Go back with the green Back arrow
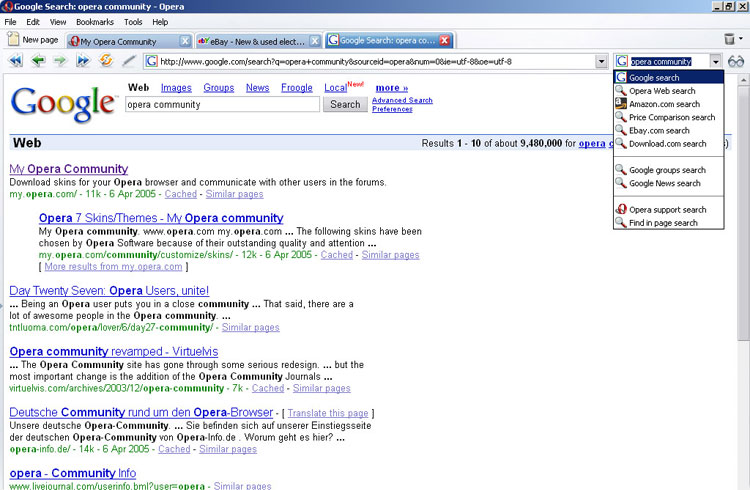Viewport: 750px width, 490px height. [x=38, y=61]
